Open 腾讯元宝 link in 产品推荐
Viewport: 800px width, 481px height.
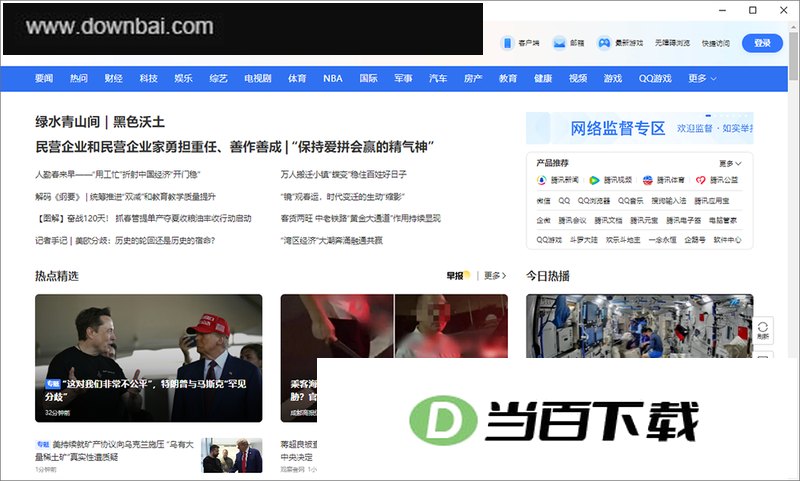coord(644,220)
